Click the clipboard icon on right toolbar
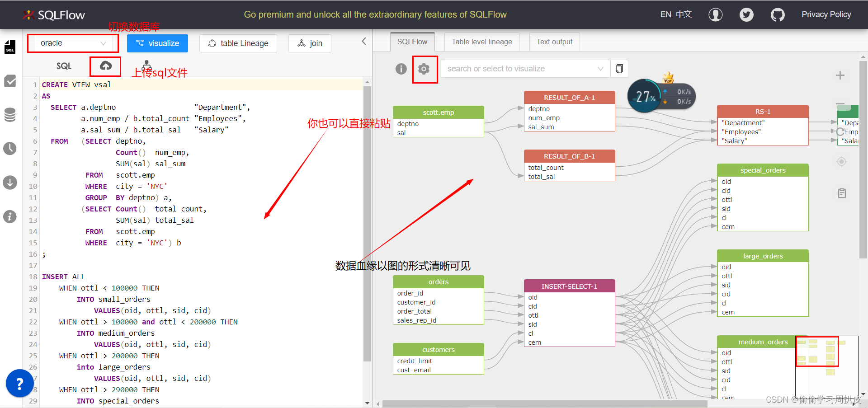Image resolution: width=868 pixels, height=408 pixels. point(842,193)
